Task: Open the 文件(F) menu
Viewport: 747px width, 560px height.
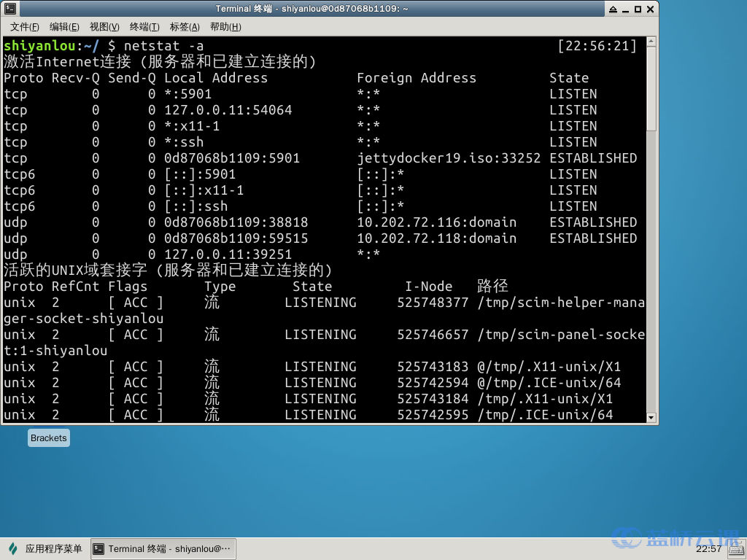Action: (x=24, y=27)
